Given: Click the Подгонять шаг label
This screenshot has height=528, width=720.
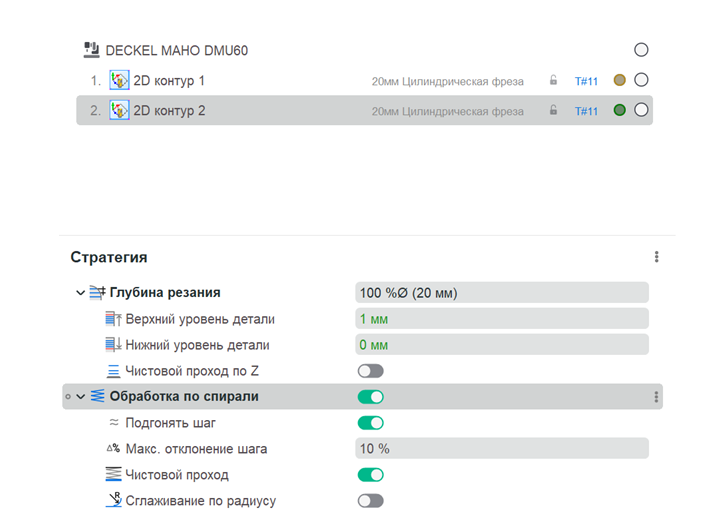Looking at the screenshot, I should pyautogui.click(x=170, y=423).
